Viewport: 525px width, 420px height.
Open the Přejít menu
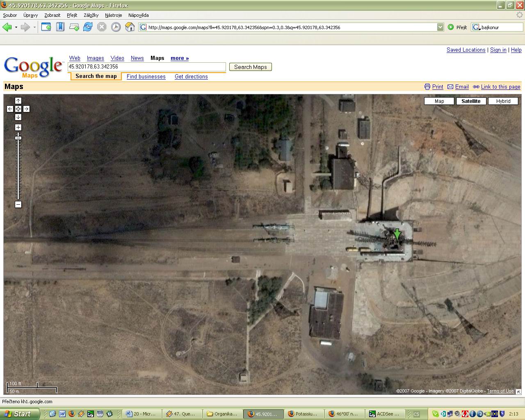pyautogui.click(x=72, y=15)
